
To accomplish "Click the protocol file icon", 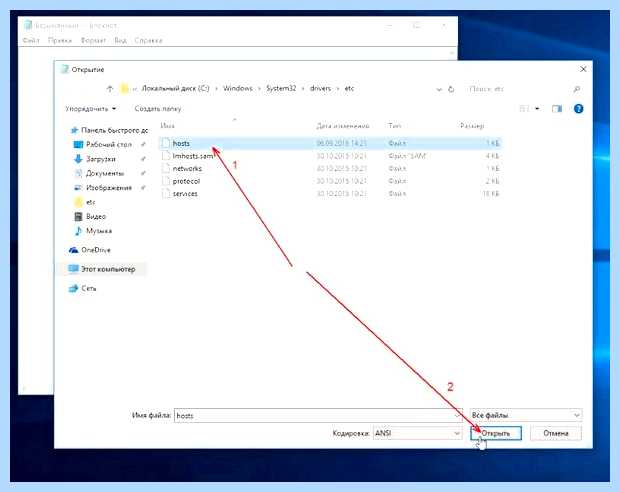I will pos(166,181).
